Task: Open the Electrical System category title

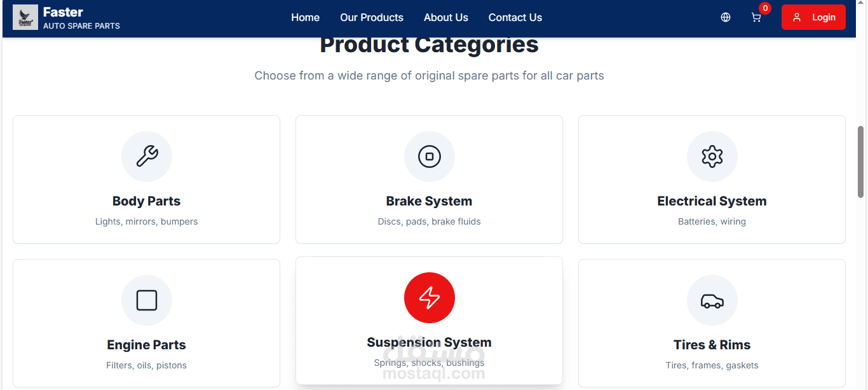Action: pos(712,201)
